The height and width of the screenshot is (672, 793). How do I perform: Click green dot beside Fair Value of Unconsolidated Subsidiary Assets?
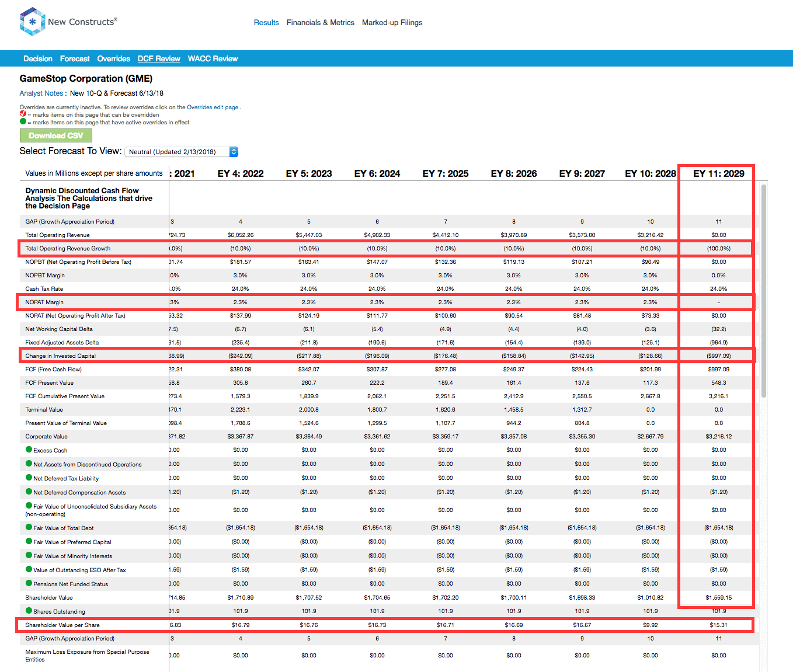tap(29, 506)
